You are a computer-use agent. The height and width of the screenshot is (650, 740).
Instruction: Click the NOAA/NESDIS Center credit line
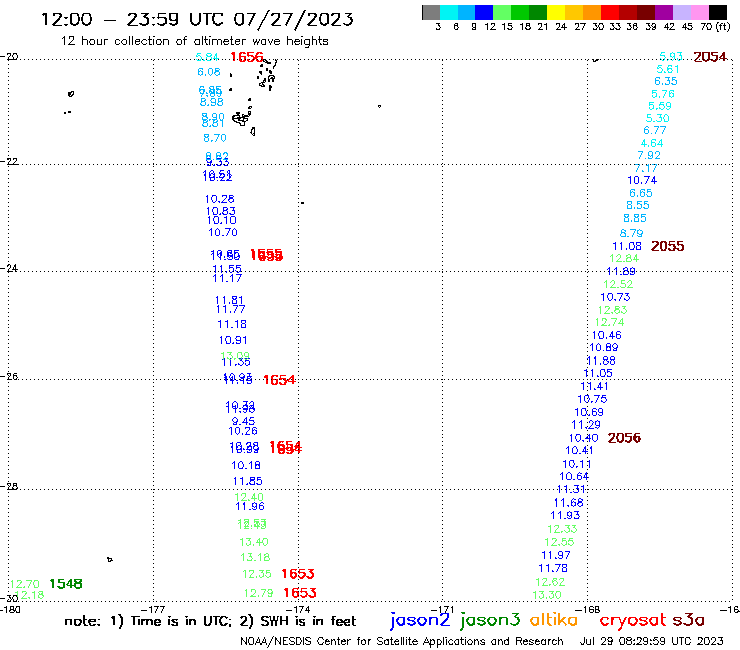click(402, 641)
